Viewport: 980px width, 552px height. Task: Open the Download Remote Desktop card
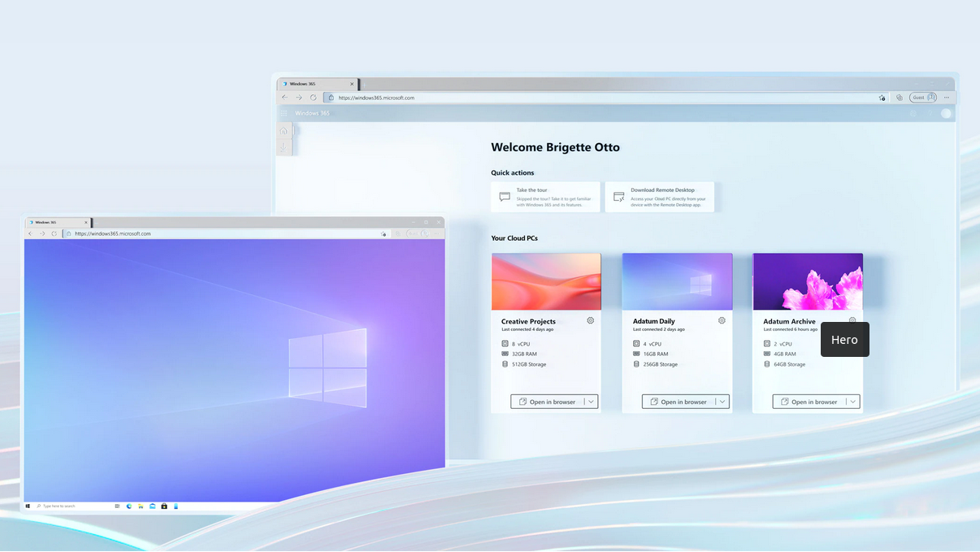pos(660,197)
